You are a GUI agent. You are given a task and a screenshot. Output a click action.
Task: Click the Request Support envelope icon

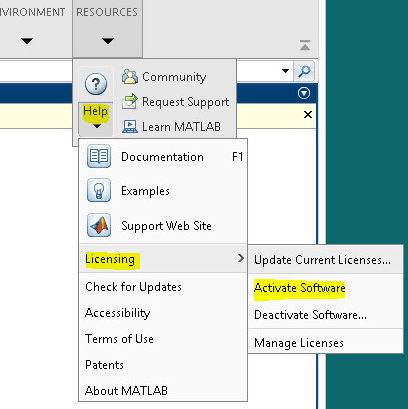[x=130, y=101]
